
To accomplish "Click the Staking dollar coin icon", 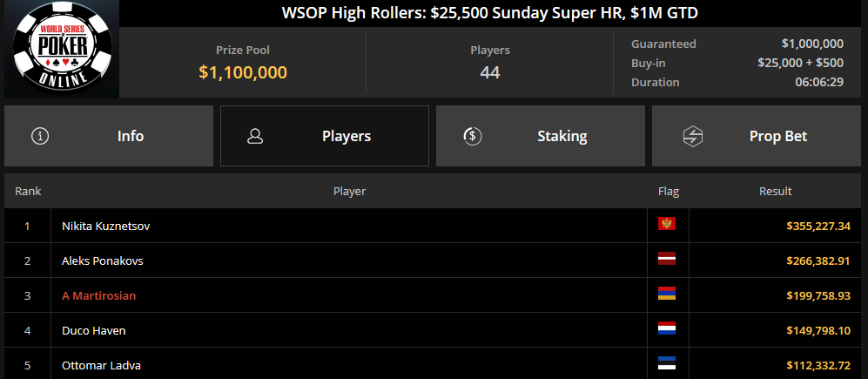I will [472, 136].
